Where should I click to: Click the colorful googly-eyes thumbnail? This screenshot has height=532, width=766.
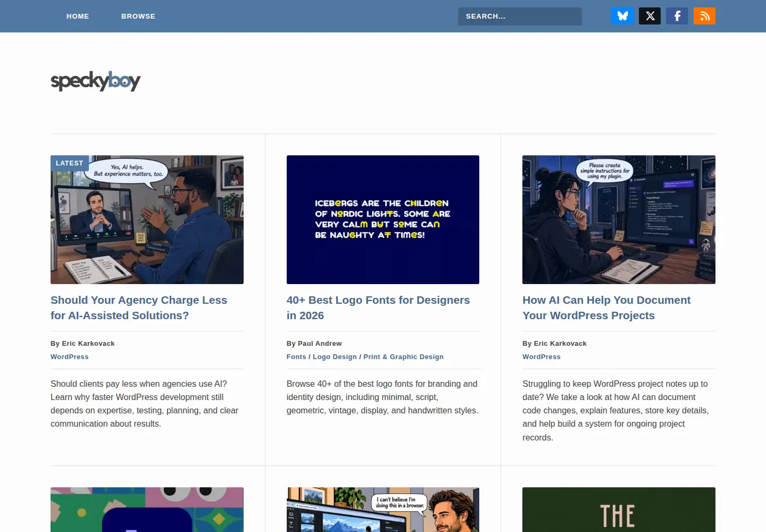point(147,510)
